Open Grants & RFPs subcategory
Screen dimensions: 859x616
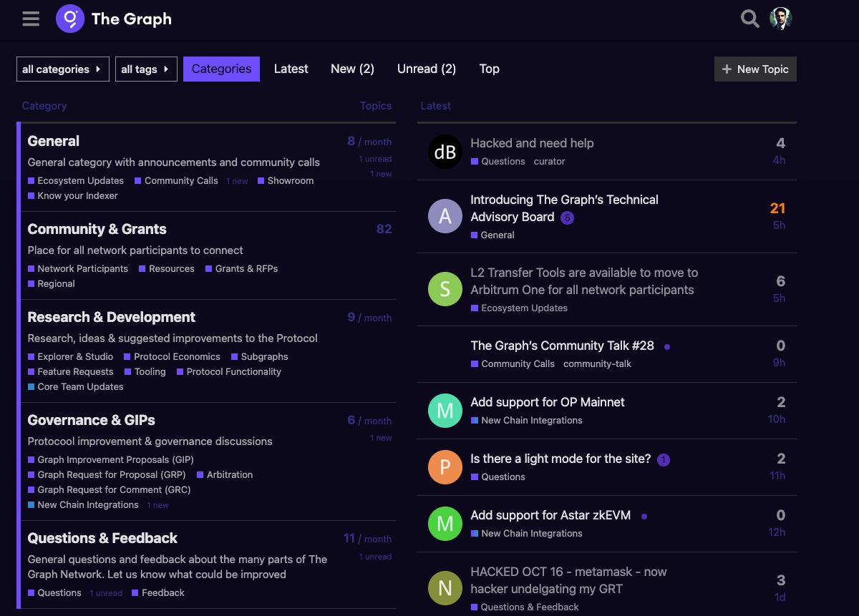click(242, 269)
